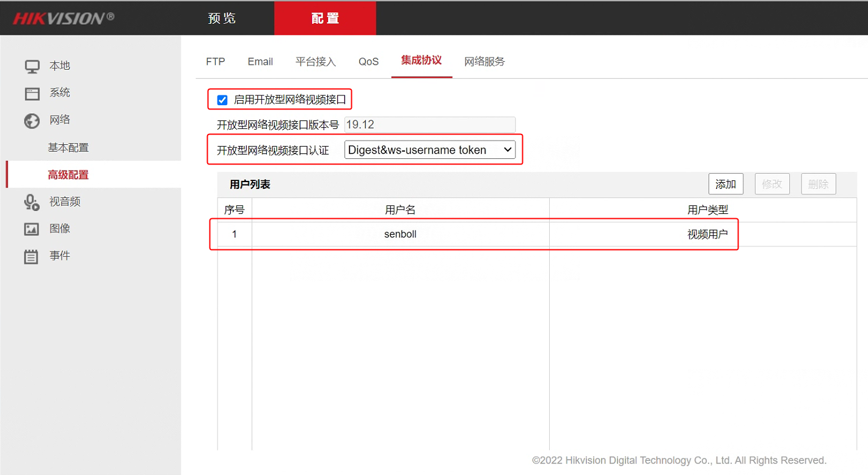Select 基本配置 under 网络

[x=68, y=148]
